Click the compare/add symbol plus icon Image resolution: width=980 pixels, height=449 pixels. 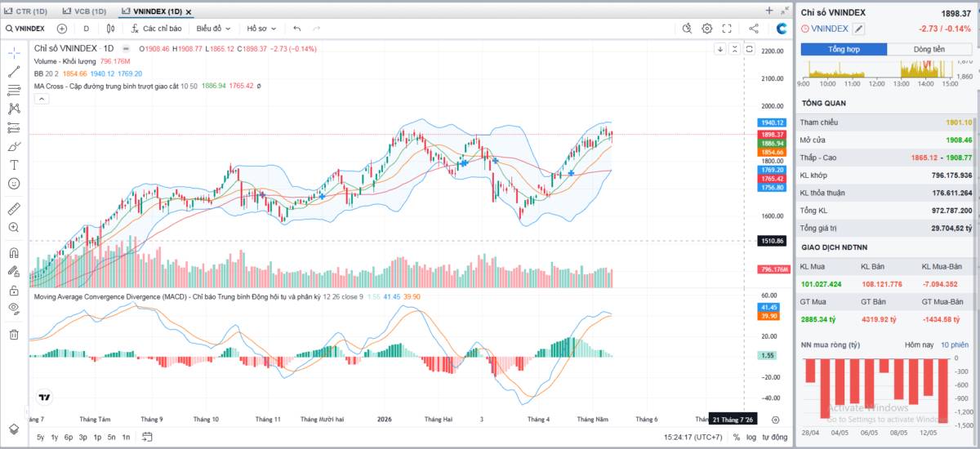(61, 29)
